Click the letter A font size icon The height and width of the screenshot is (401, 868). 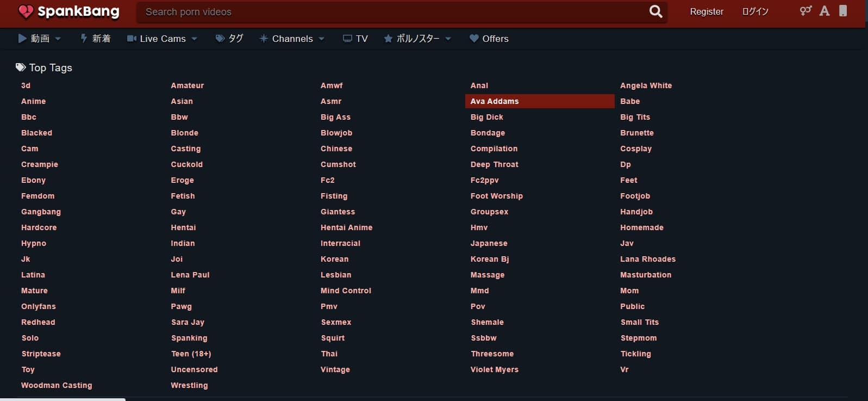point(825,11)
